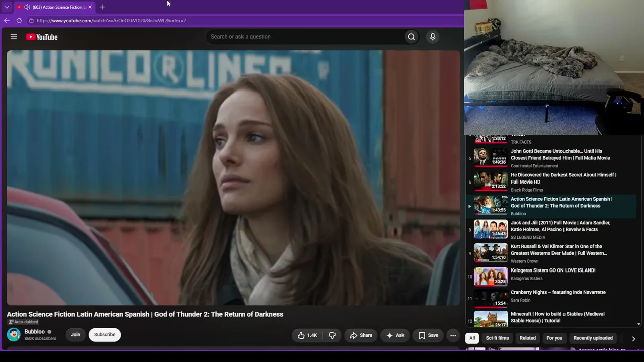Join the Bubbloo channel membership
Viewport: 644px width, 362px height.
click(x=75, y=335)
